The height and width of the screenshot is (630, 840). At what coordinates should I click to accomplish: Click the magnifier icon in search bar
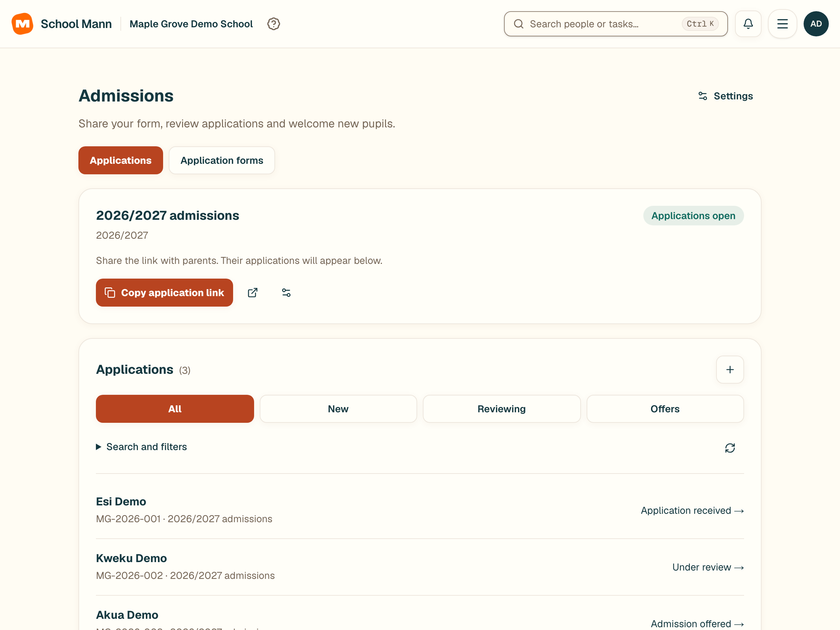click(x=518, y=24)
